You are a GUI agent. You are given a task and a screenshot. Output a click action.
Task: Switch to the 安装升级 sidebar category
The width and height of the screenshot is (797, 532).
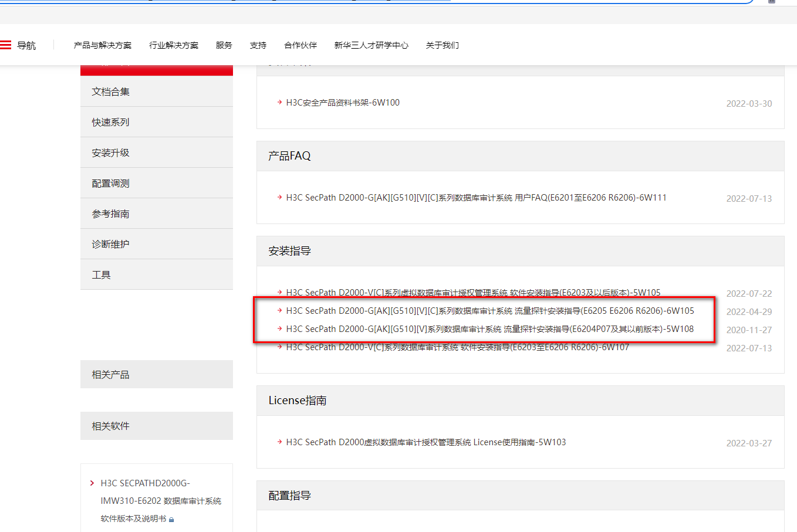click(157, 153)
